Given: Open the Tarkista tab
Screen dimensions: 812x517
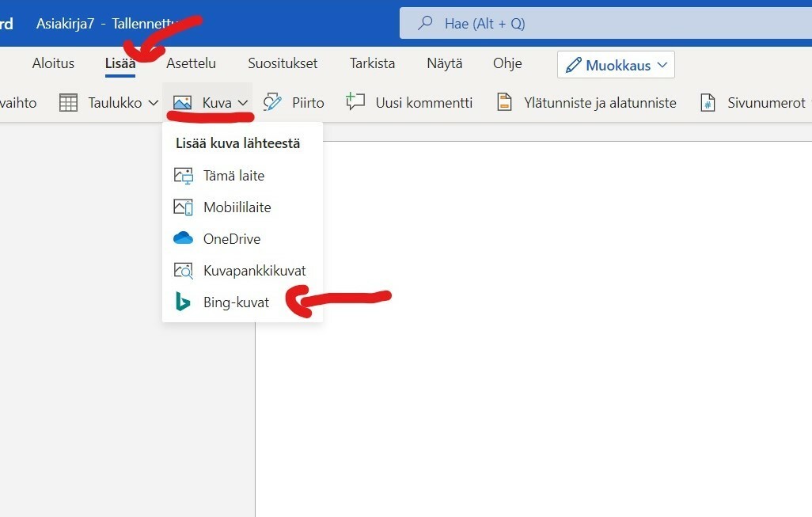Looking at the screenshot, I should 372,63.
